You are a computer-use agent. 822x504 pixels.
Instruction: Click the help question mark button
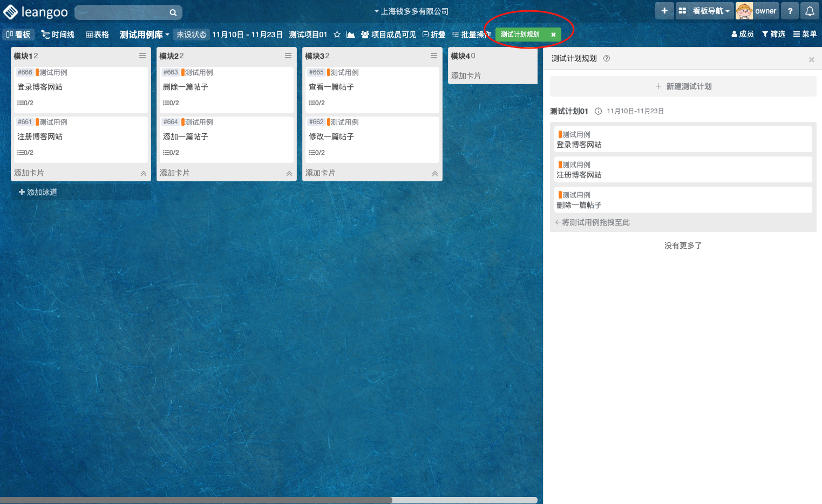[x=790, y=11]
